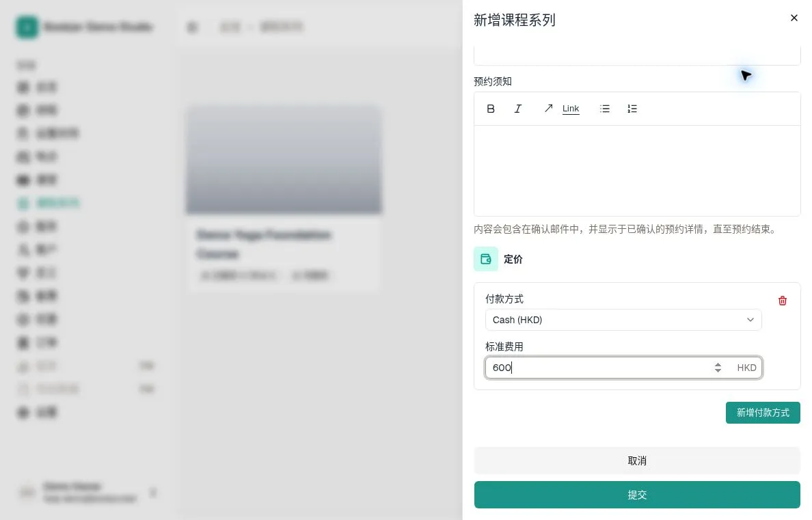Open the 付款方式 Cash (HKD) dropdown
Viewport: 812px width, 520px height.
point(623,320)
